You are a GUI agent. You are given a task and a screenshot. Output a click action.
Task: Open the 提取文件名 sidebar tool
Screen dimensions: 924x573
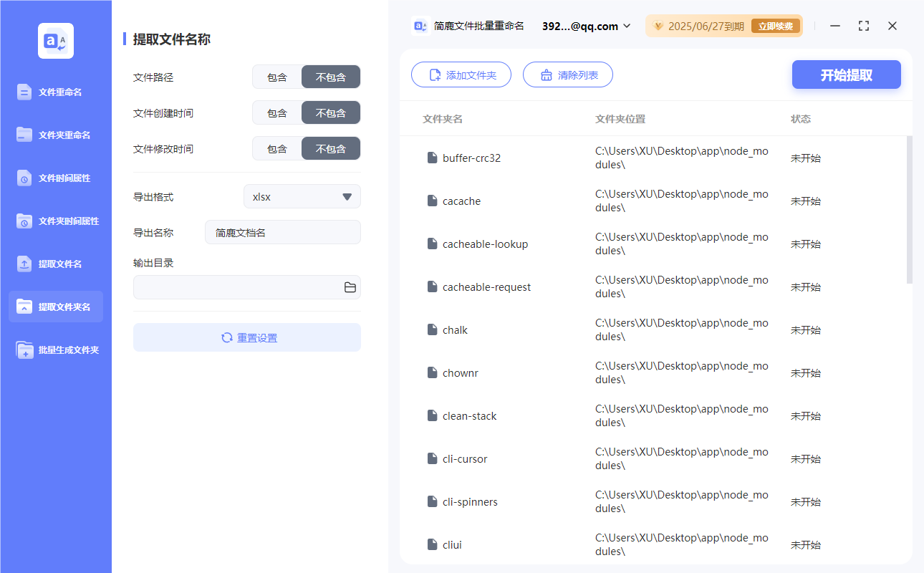pos(55,264)
